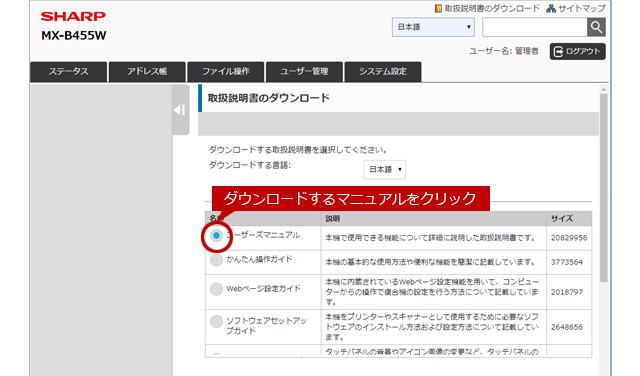Open the ステータス tab
The height and width of the screenshot is (376, 640).
(69, 72)
